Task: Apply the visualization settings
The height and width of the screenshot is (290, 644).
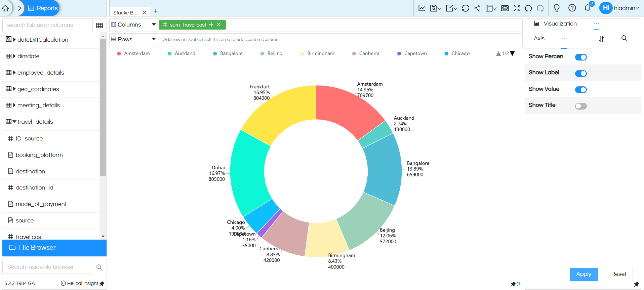Action: [x=584, y=275]
